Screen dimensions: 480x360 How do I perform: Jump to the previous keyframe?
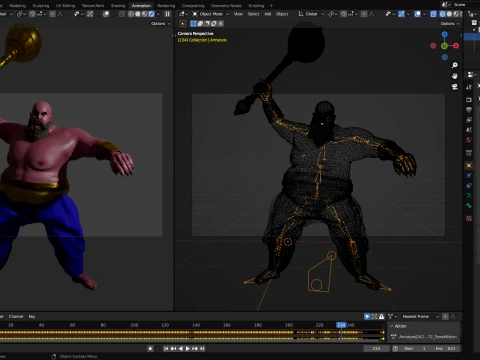pos(173,348)
